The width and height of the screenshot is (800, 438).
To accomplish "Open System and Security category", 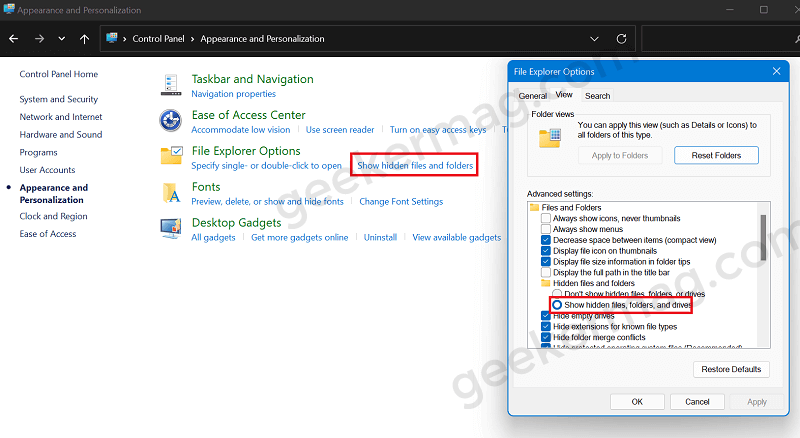I will [59, 99].
